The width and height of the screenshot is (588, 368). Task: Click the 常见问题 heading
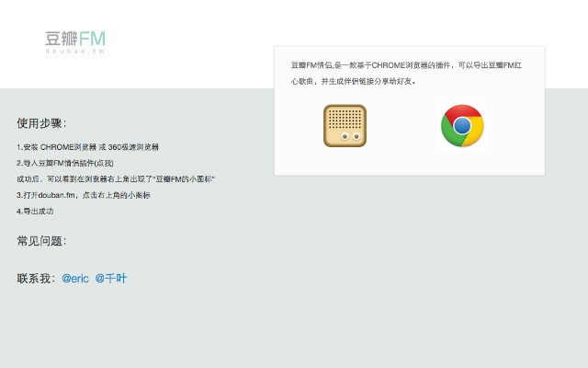41,241
